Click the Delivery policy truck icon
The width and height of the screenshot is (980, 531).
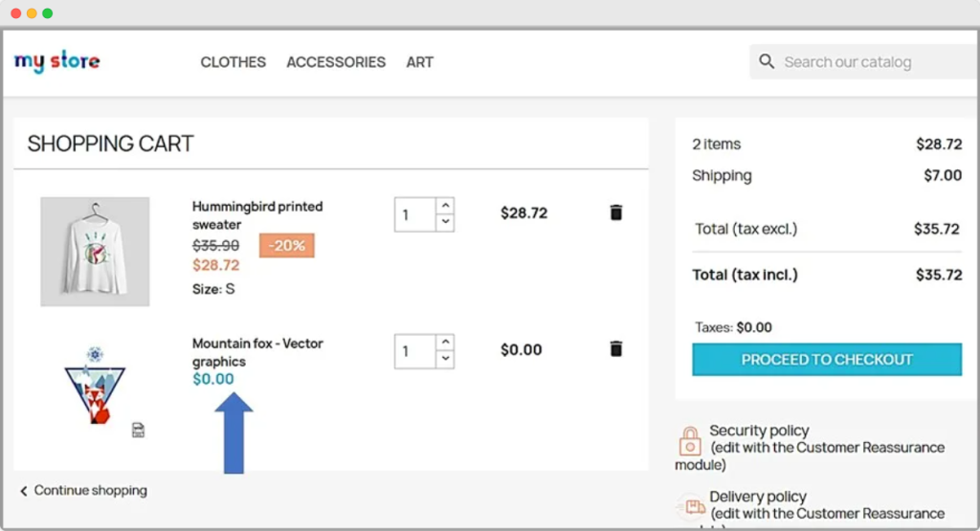(x=689, y=506)
